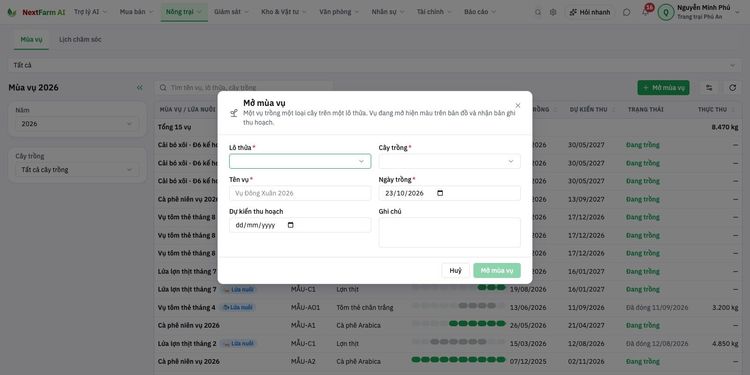
Task: Click the season search box
Action: coord(244,88)
